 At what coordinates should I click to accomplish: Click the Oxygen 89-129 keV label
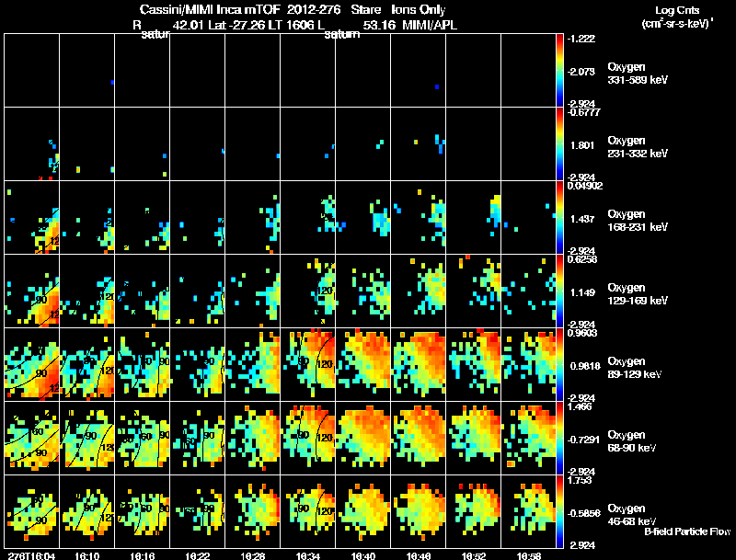click(x=635, y=368)
